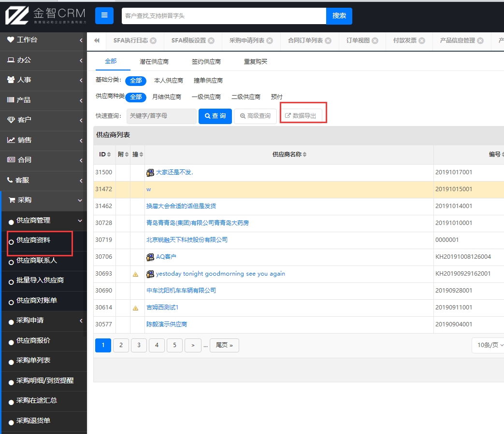Viewport: 504px width, 434px height.
Task: Close the 订单视图 tab
Action: [x=375, y=41]
